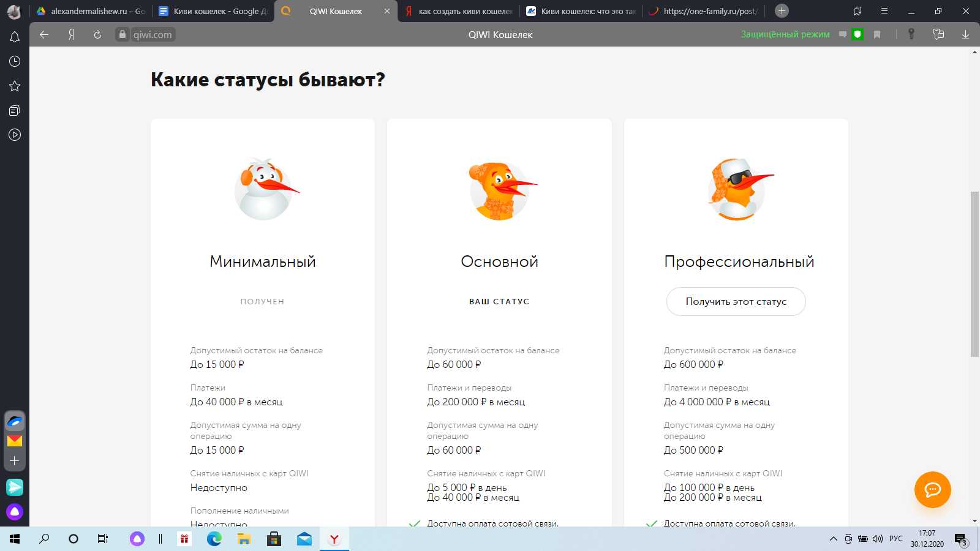Open a new browser tab
Screen dimensions: 980x551
[x=782, y=11]
